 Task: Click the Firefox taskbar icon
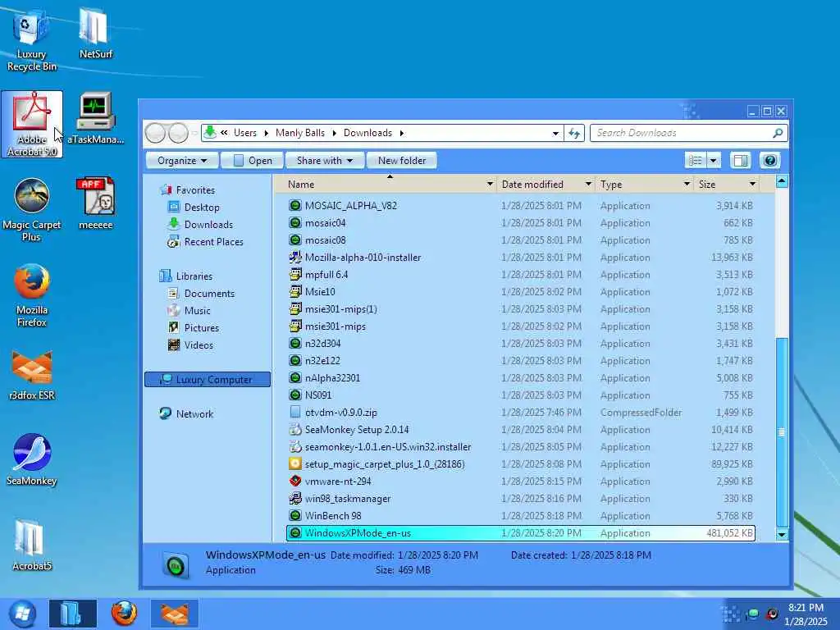124,614
